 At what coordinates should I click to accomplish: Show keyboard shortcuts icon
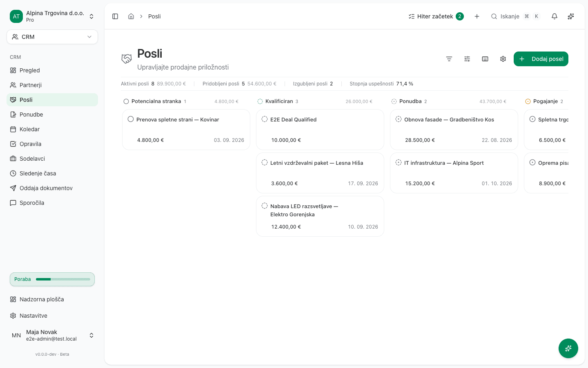tap(485, 59)
